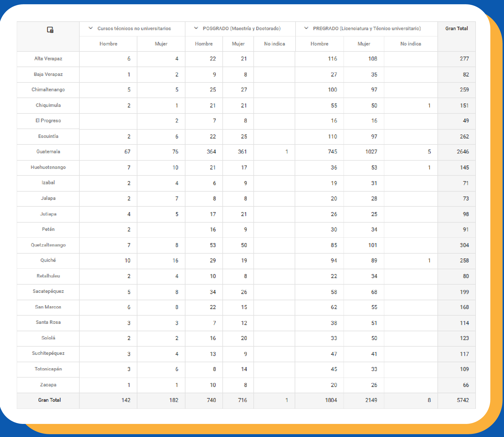Screen dimensions: 504x437
Task: Click Alta Verapaz PREGRADO Hombre value 116
Action: [332, 59]
